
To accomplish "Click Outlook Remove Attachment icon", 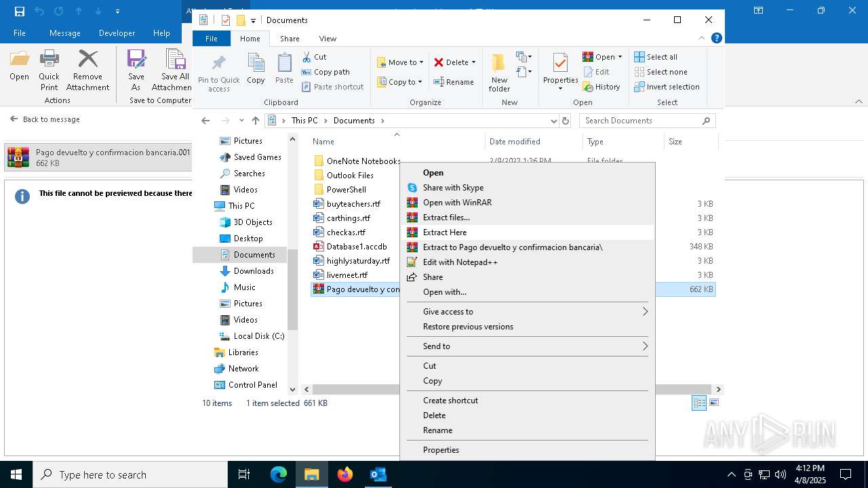I will click(87, 70).
